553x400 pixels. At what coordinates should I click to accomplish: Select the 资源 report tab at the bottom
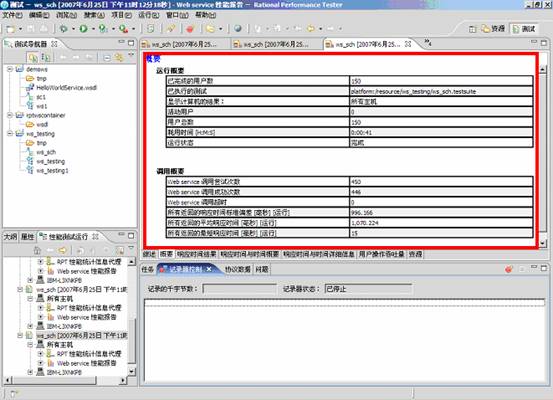pos(415,254)
